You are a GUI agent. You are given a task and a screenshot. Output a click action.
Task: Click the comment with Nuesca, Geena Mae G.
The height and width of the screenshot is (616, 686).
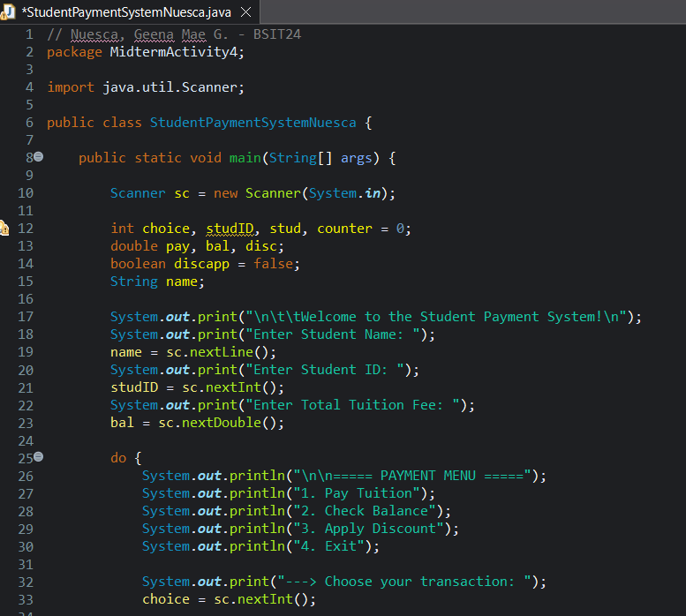coord(174,34)
